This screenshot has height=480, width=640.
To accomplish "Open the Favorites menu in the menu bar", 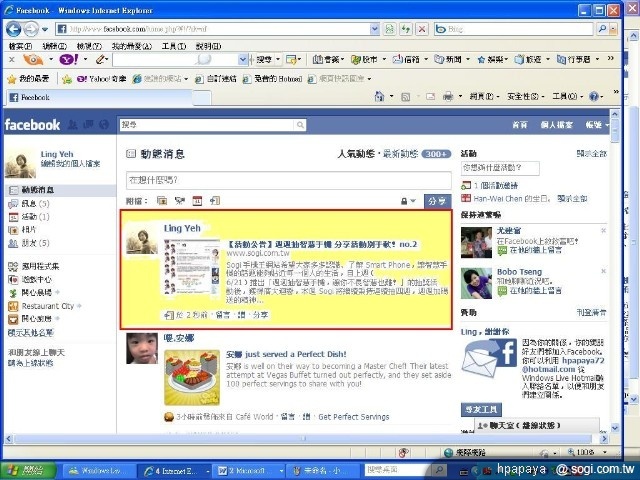I will pos(132,46).
